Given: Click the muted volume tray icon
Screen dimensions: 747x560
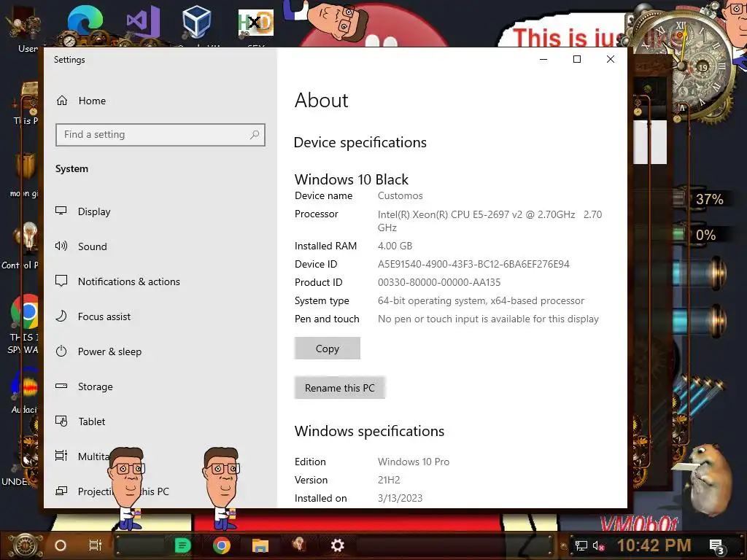Looking at the screenshot, I should [x=598, y=545].
